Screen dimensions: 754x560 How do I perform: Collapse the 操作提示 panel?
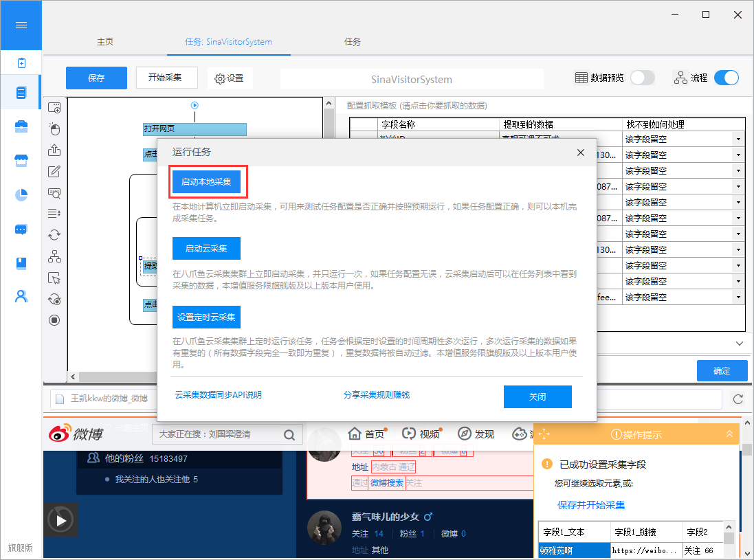pyautogui.click(x=729, y=434)
